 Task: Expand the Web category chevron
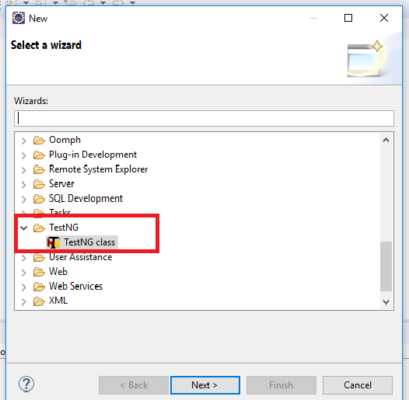click(x=24, y=273)
